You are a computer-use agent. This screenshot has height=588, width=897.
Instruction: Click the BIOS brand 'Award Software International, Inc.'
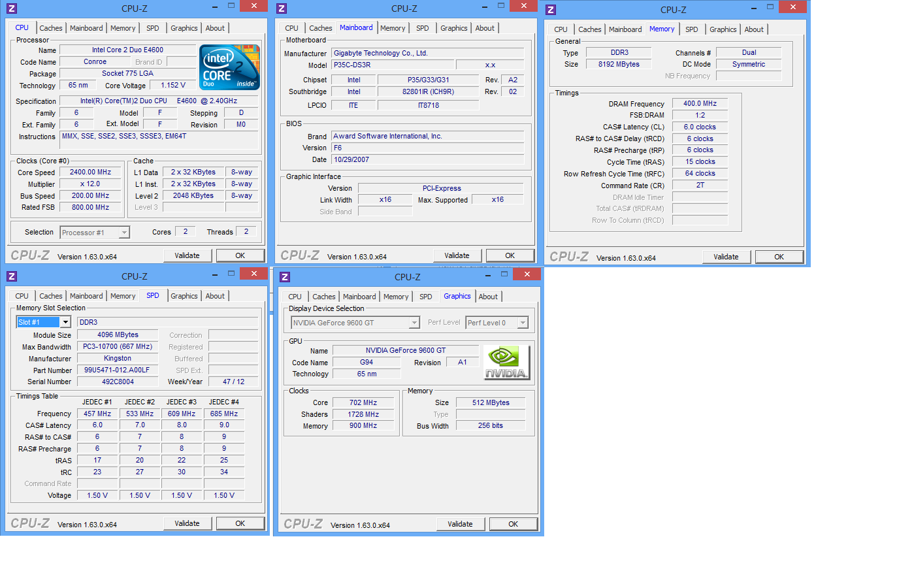pyautogui.click(x=427, y=136)
